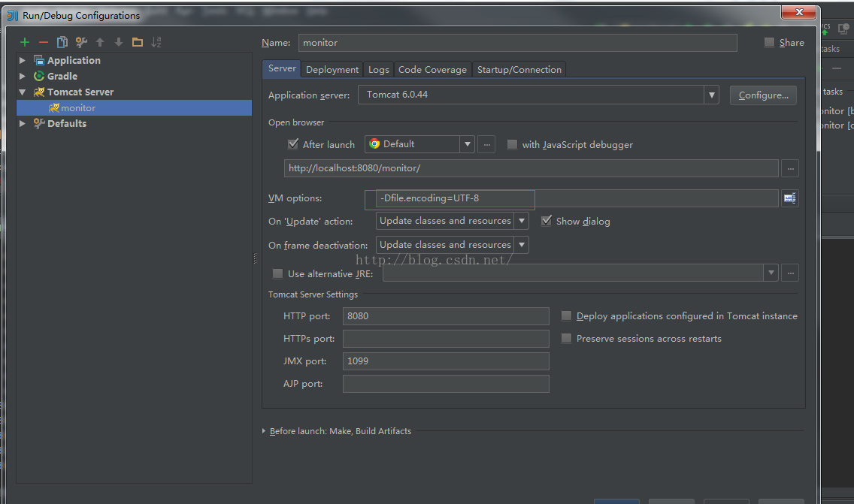Viewport: 854px width, 504px height.
Task: Open the Edit Defaults wrench icon
Action: click(81, 42)
